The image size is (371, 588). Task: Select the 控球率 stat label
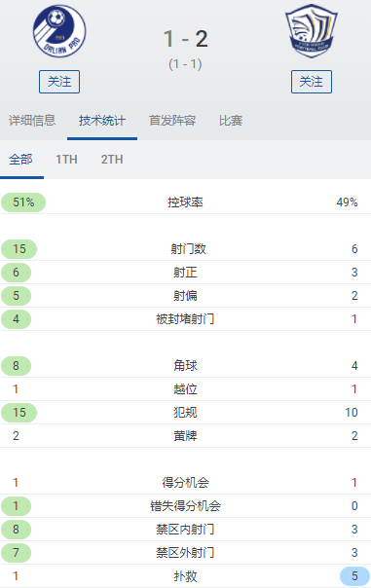click(185, 202)
